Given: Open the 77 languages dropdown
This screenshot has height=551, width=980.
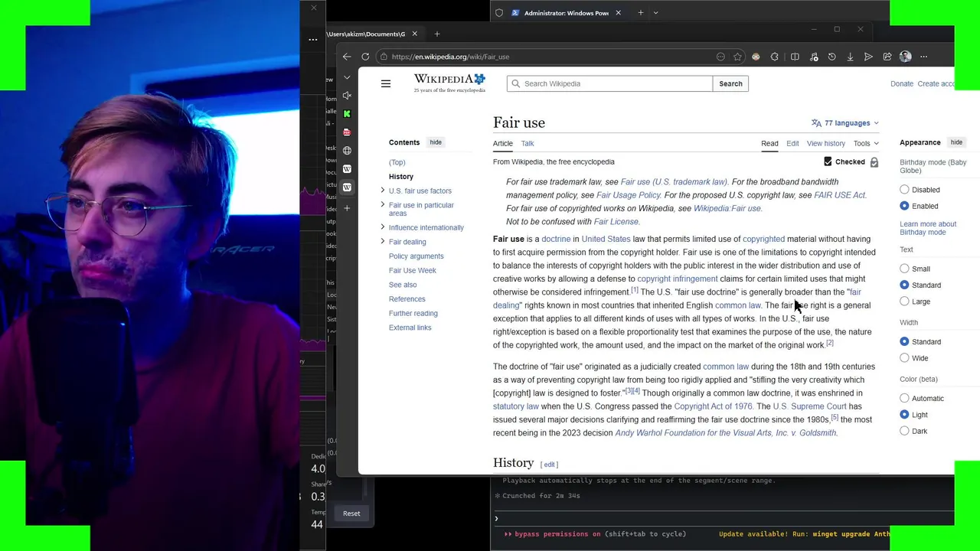Looking at the screenshot, I should tap(844, 123).
